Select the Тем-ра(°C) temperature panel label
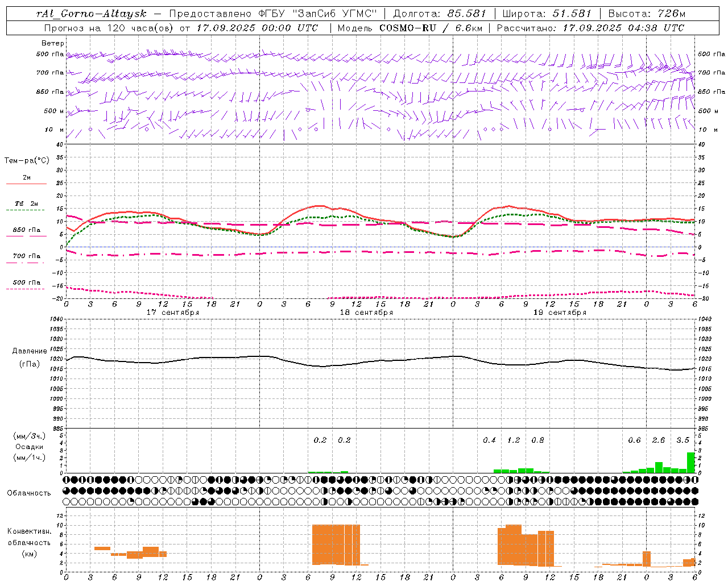This screenshot has width=728, height=582. click(27, 161)
